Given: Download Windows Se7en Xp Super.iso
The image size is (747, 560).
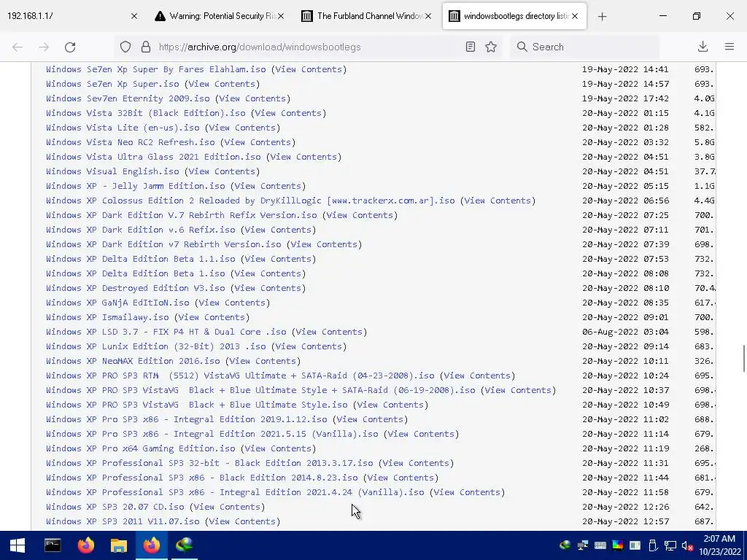Looking at the screenshot, I should (112, 84).
